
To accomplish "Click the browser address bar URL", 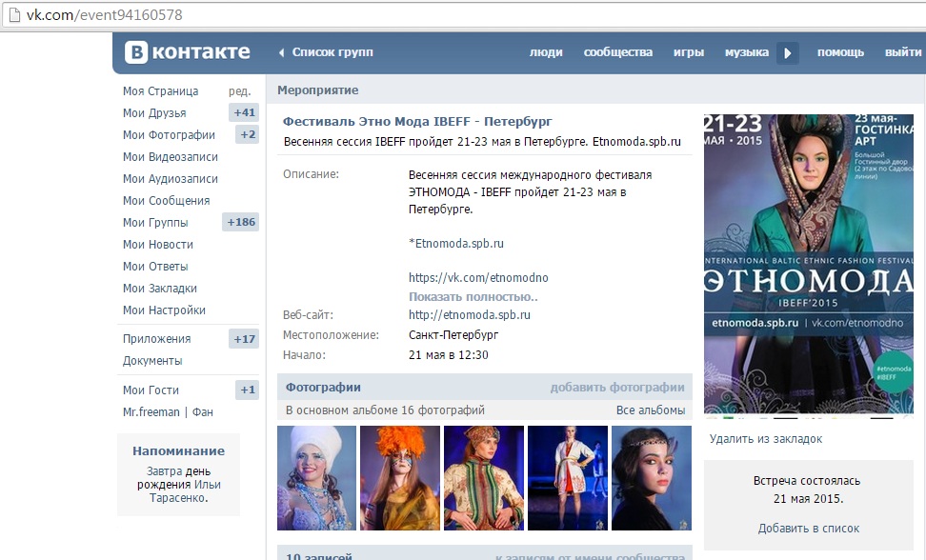I will tap(105, 14).
